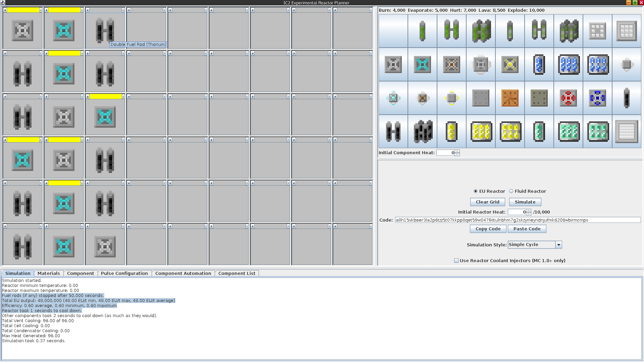Select the quad thorium fuel rod in palette
Viewport: 644px width, 362px height.
point(422,131)
